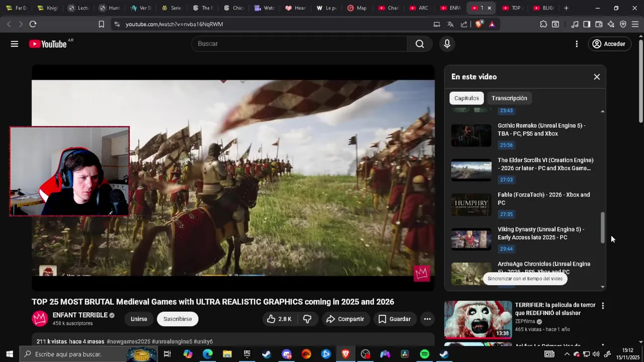Click the taskbar search box

pos(89,354)
